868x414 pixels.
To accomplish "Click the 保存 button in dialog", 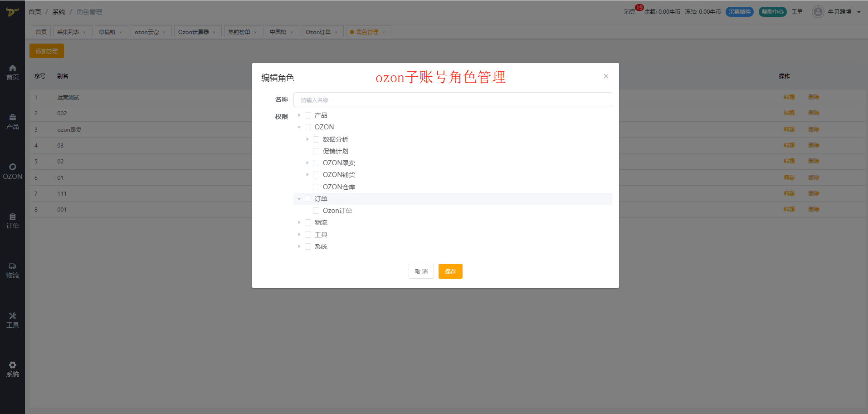I will [450, 271].
